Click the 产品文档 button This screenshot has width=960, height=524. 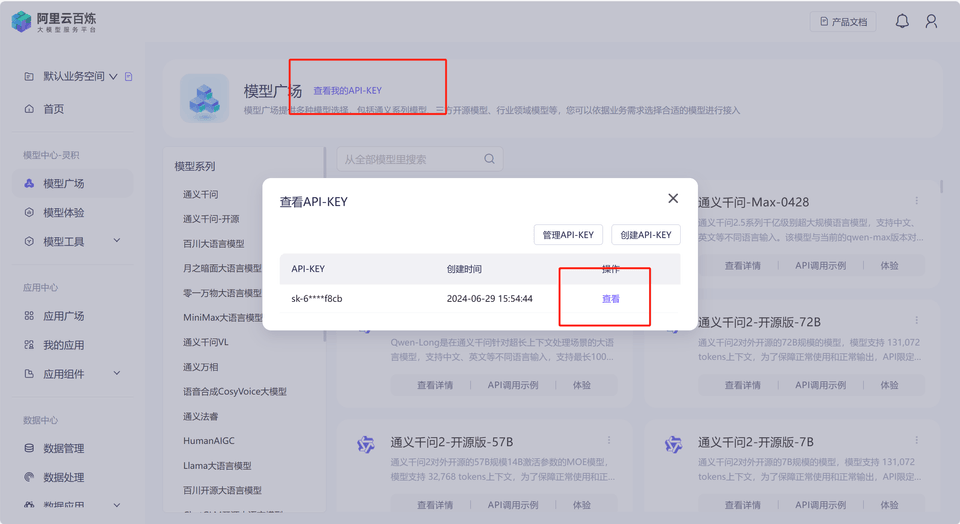click(843, 21)
